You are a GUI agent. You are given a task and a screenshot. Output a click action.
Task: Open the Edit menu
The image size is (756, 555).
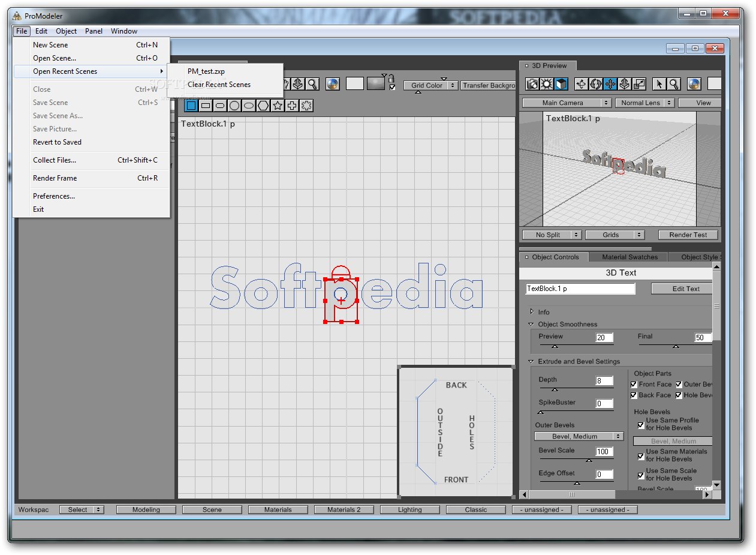point(41,31)
